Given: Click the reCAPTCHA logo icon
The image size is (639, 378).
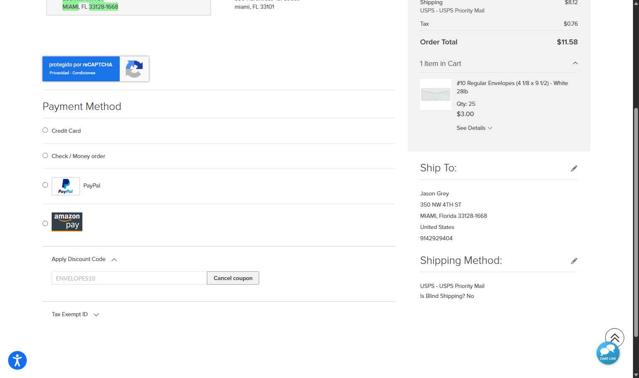Looking at the screenshot, I should [x=134, y=69].
